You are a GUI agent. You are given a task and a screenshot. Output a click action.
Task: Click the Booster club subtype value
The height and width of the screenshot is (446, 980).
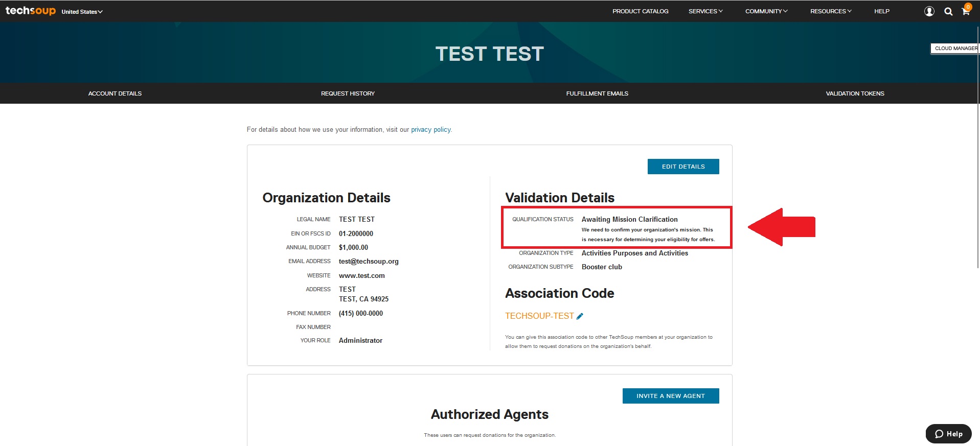(x=602, y=267)
